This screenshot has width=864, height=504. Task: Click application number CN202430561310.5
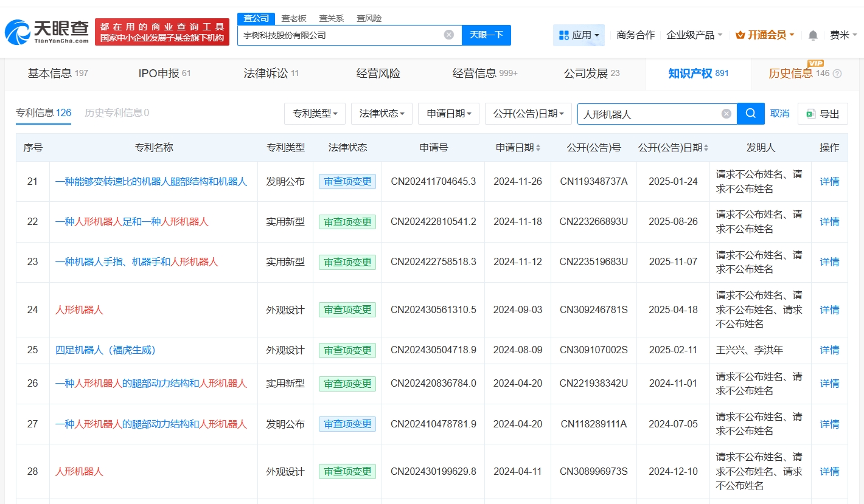tap(433, 310)
